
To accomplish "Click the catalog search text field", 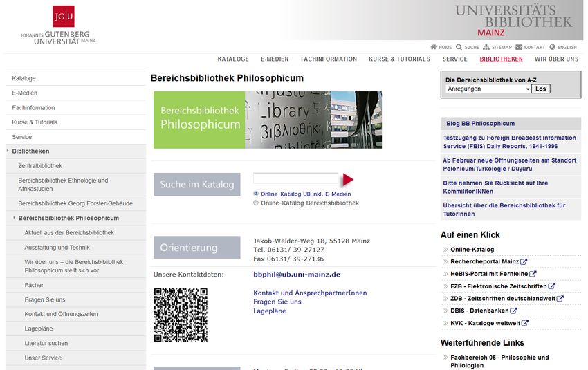I will pos(295,178).
